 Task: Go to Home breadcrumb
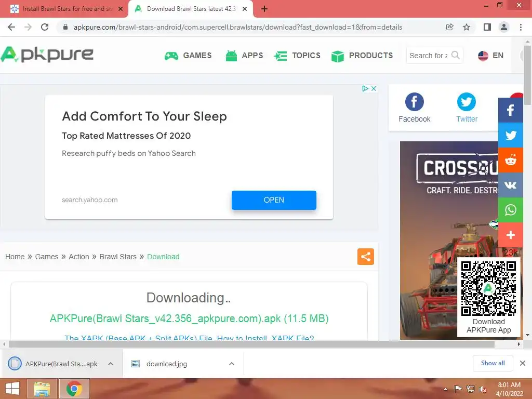[15, 257]
